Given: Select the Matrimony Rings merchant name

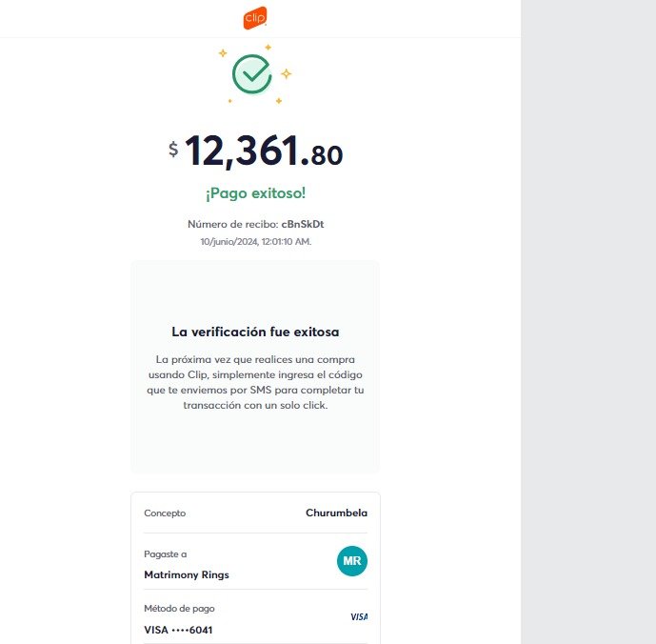Looking at the screenshot, I should pyautogui.click(x=187, y=574).
